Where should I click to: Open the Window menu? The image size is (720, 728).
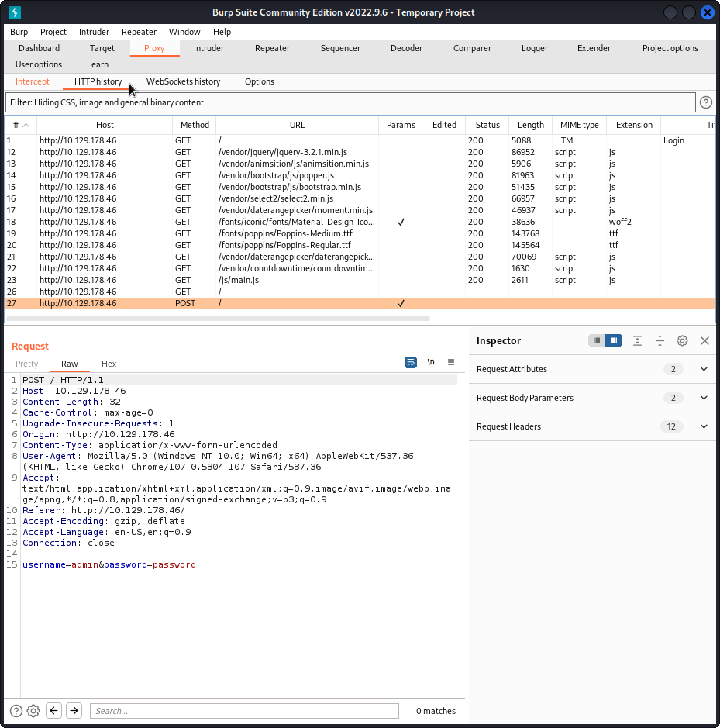pyautogui.click(x=184, y=32)
